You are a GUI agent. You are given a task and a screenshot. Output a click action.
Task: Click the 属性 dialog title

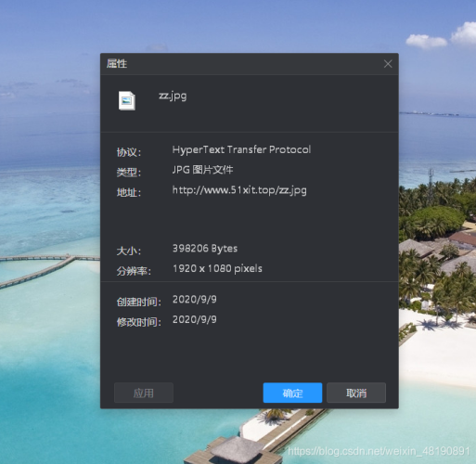[117, 64]
